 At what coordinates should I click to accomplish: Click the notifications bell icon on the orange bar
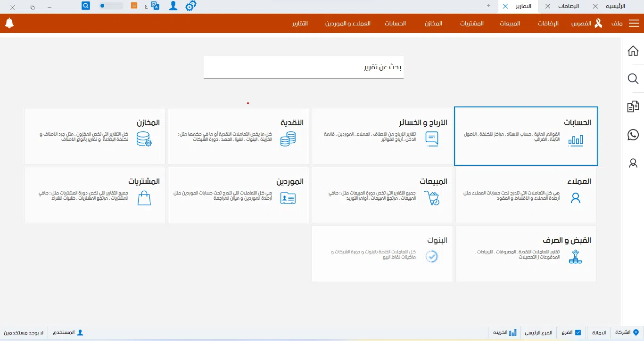tap(9, 23)
